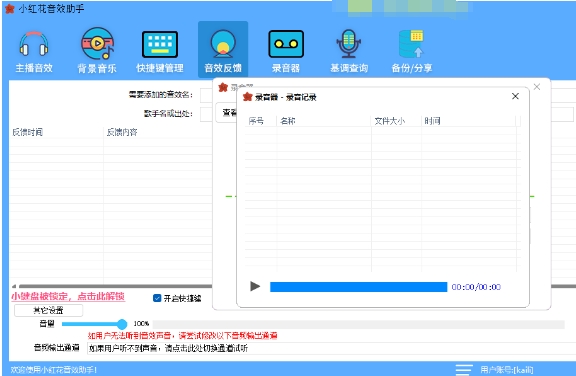Click the 小键盘被锁定 unlock link
Viewport: 576px width, 376px height.
[68, 296]
